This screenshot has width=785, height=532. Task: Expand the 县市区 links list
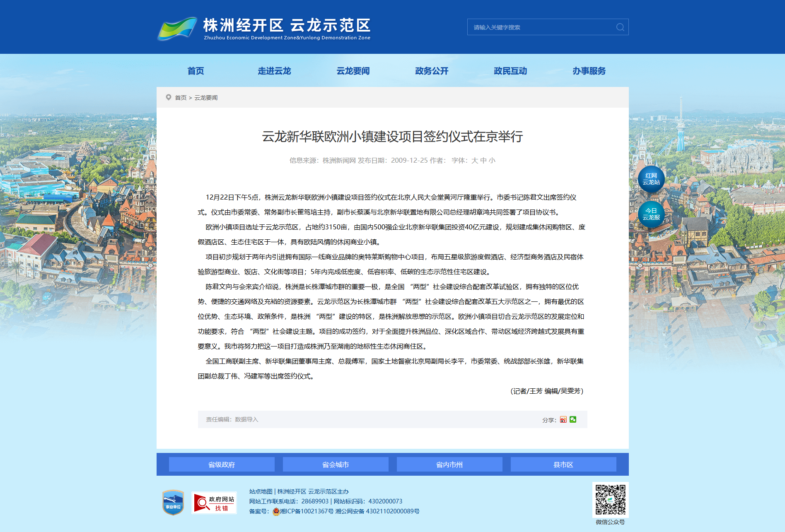563,465
